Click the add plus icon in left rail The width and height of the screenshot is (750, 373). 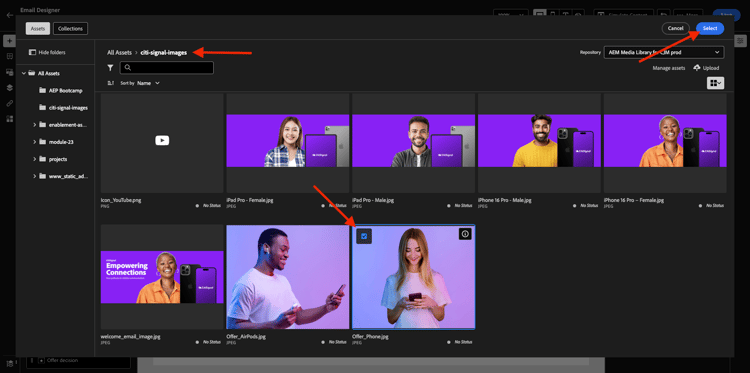click(x=9, y=41)
